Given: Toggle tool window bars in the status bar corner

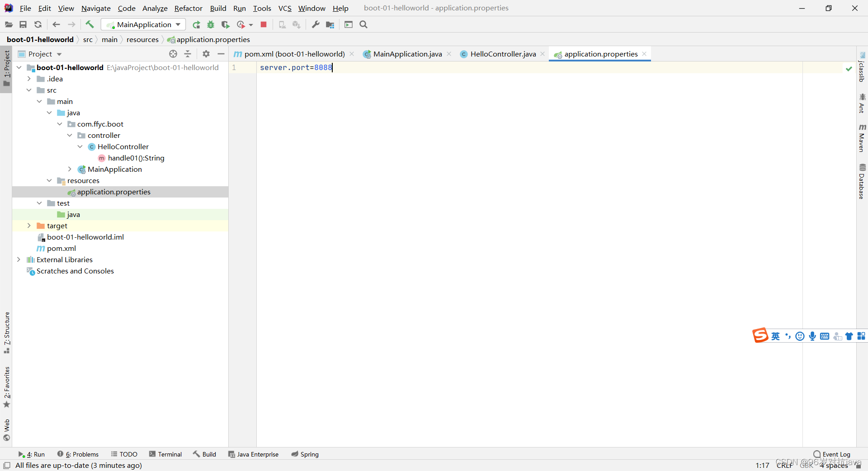Looking at the screenshot, I should (7, 466).
